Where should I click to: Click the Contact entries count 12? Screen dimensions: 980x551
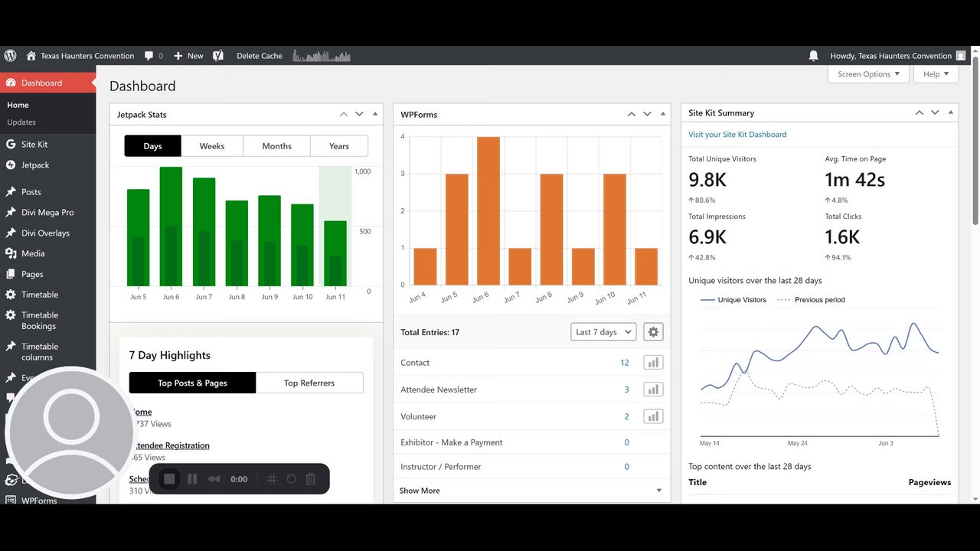click(x=625, y=363)
